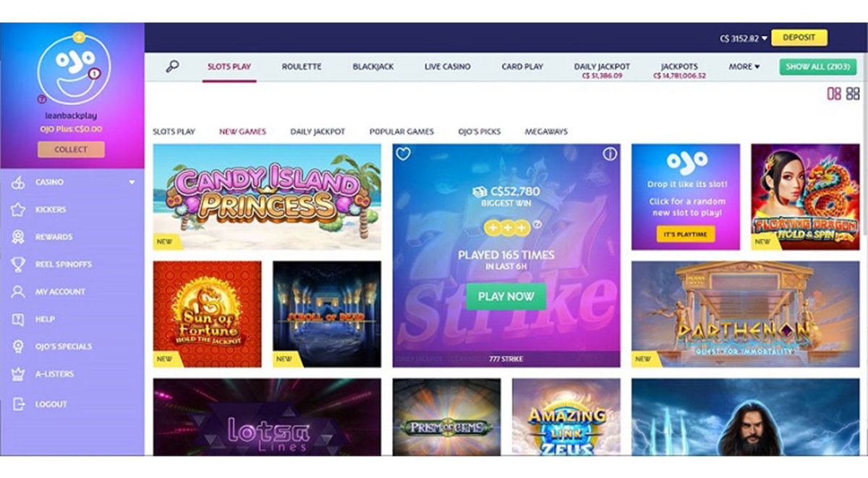Click the It's Playtime random slot button
The image size is (868, 478).
coord(685,234)
